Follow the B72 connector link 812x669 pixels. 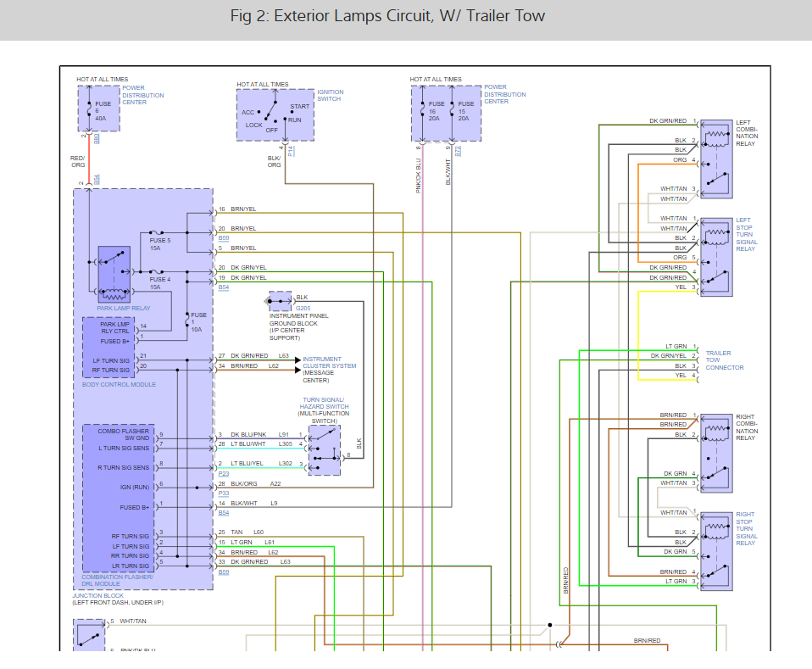pyautogui.click(x=458, y=150)
